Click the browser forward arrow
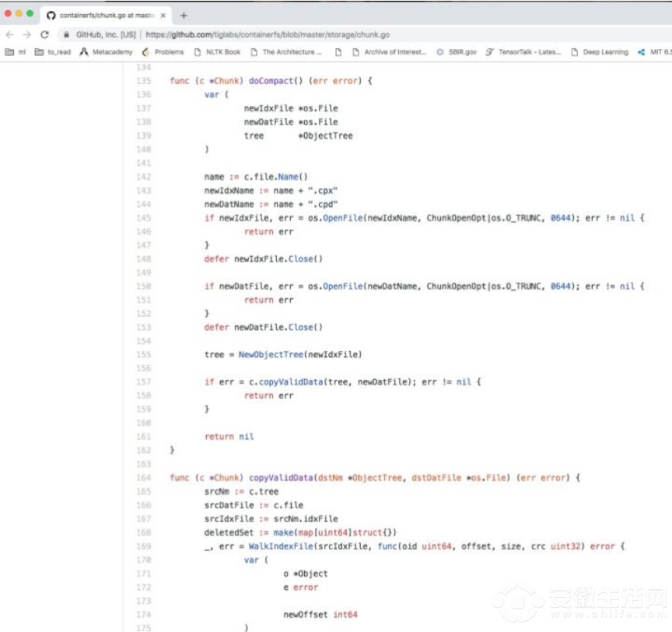The image size is (672, 632). pyautogui.click(x=27, y=35)
